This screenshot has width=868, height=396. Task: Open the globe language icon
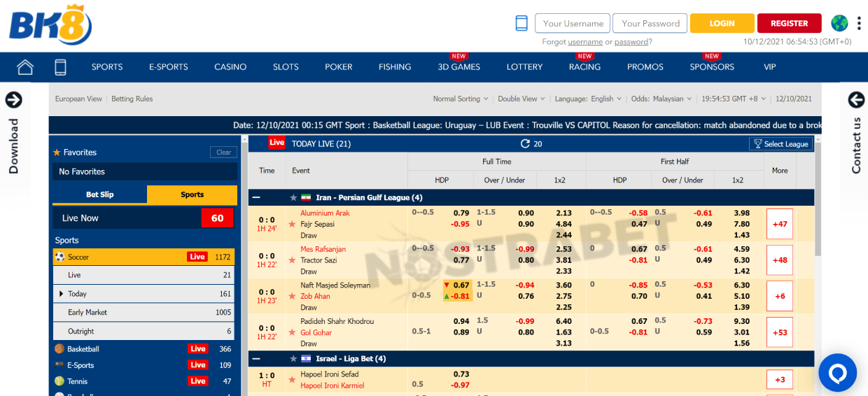pos(839,23)
